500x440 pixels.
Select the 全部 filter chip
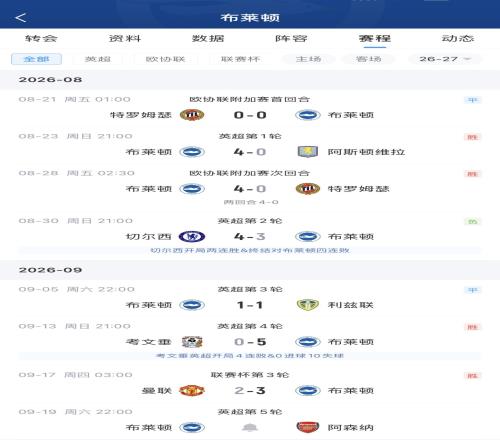pos(37,59)
